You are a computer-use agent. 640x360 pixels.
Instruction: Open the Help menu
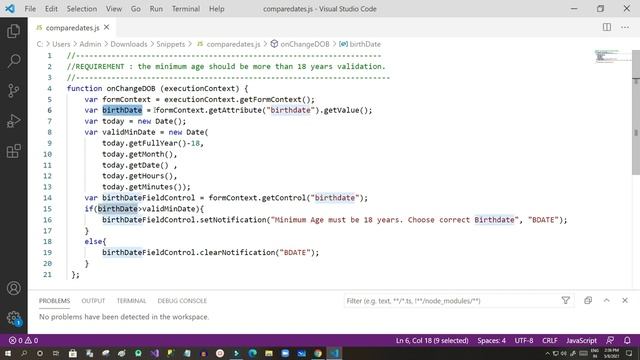click(x=217, y=9)
